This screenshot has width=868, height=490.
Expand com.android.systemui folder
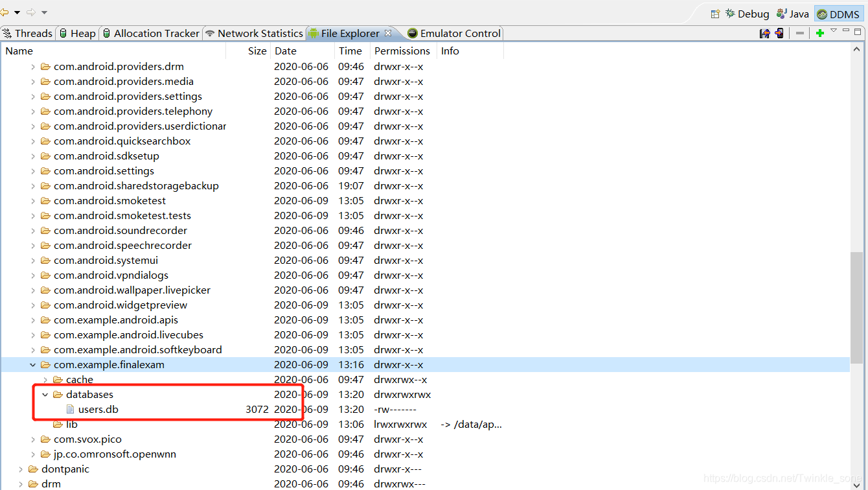point(33,261)
